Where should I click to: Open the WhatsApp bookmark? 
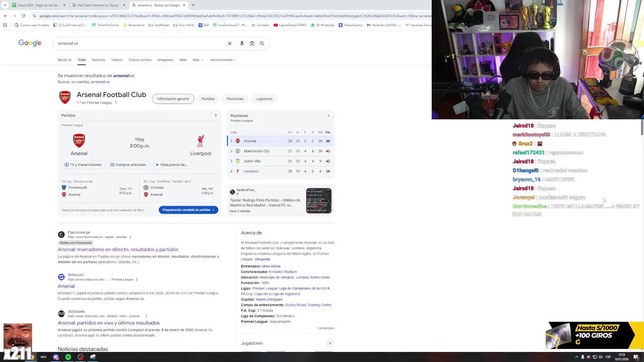(323, 25)
